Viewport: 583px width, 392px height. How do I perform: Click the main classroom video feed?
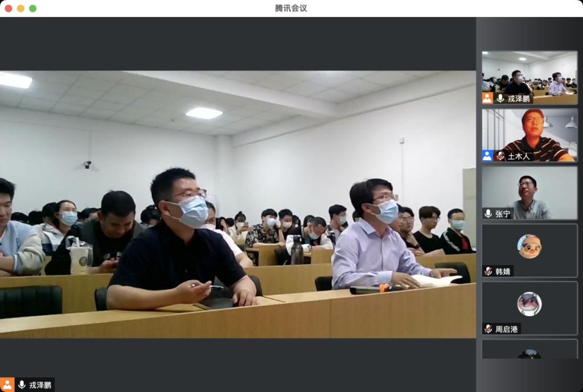click(238, 204)
